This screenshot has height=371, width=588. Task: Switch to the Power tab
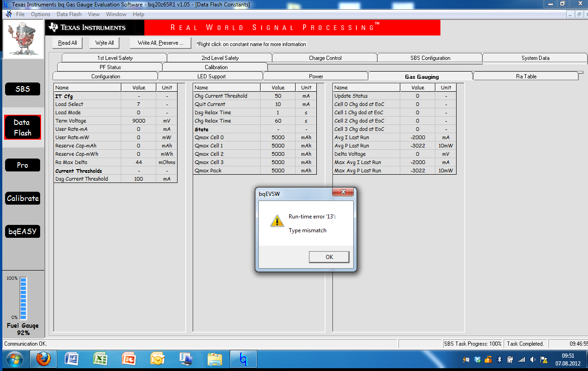coord(316,77)
